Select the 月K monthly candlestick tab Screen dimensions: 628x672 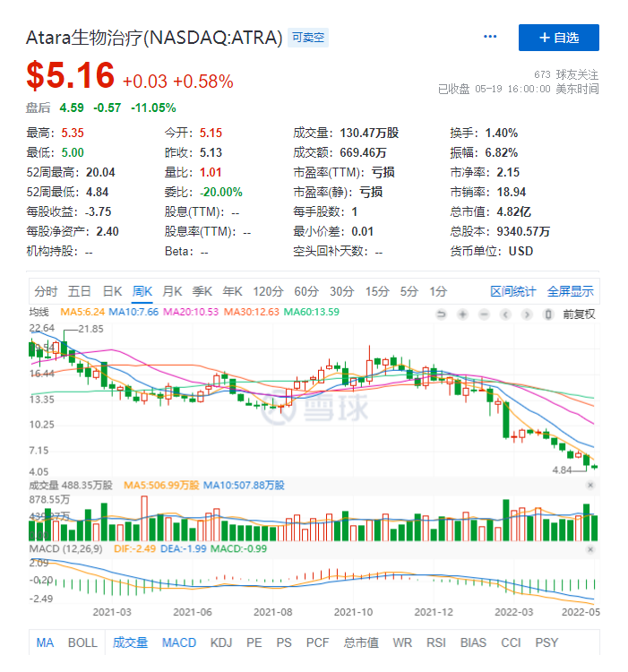(172, 291)
